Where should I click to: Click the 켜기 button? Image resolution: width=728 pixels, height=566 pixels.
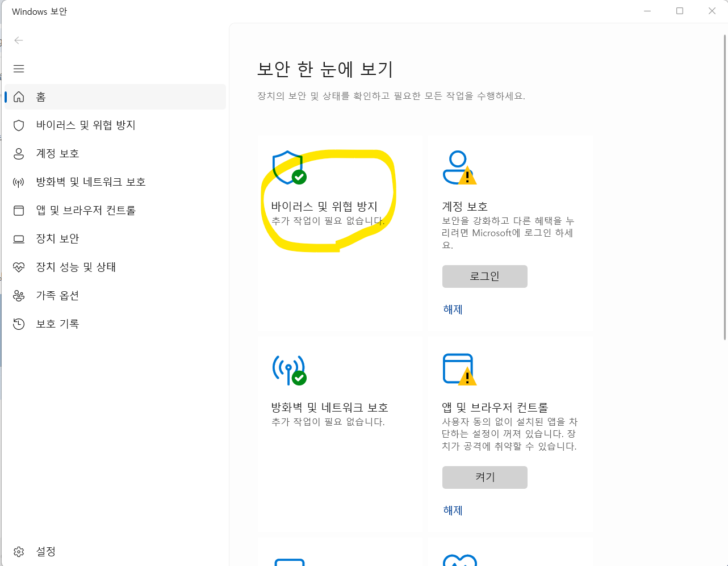pos(485,477)
